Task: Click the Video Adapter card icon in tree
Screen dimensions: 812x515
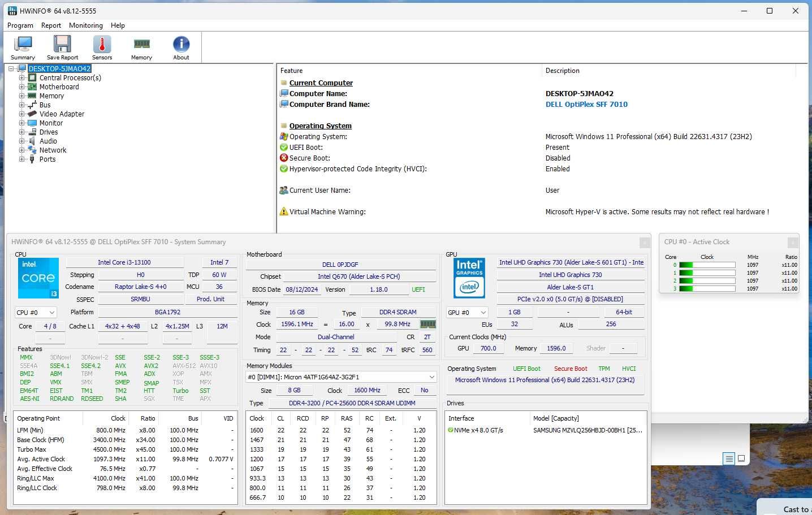Action: pos(32,114)
